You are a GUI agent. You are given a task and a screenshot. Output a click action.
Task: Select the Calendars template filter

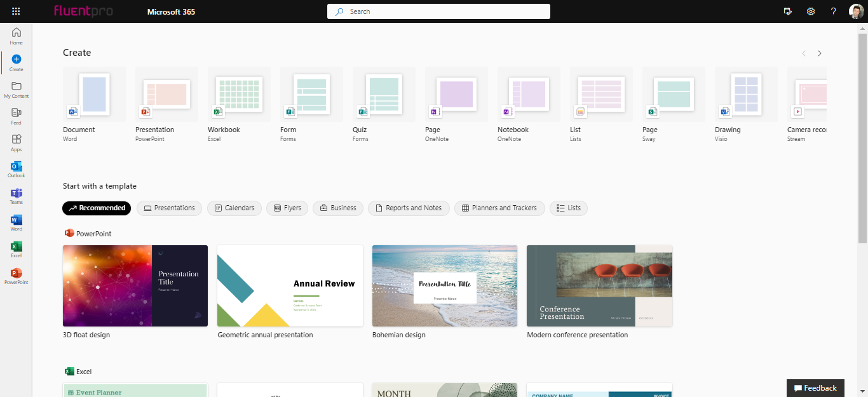click(x=234, y=208)
